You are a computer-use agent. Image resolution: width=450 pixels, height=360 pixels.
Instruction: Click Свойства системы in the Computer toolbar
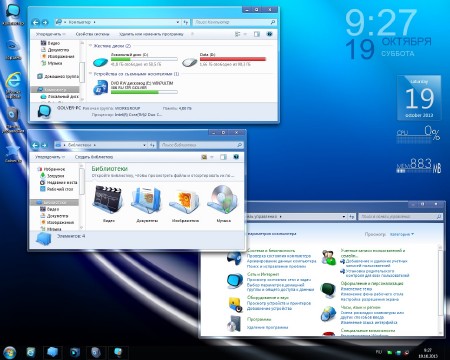click(92, 34)
